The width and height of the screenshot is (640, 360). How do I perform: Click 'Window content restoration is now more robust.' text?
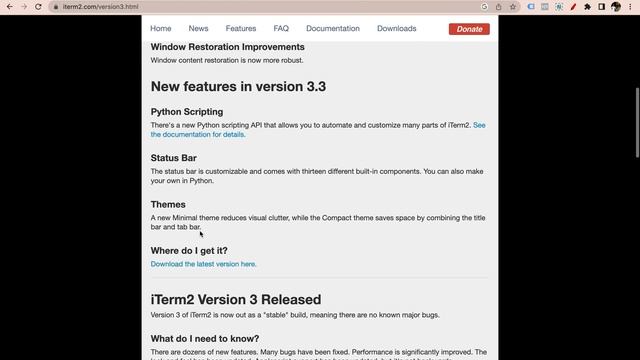tap(227, 60)
